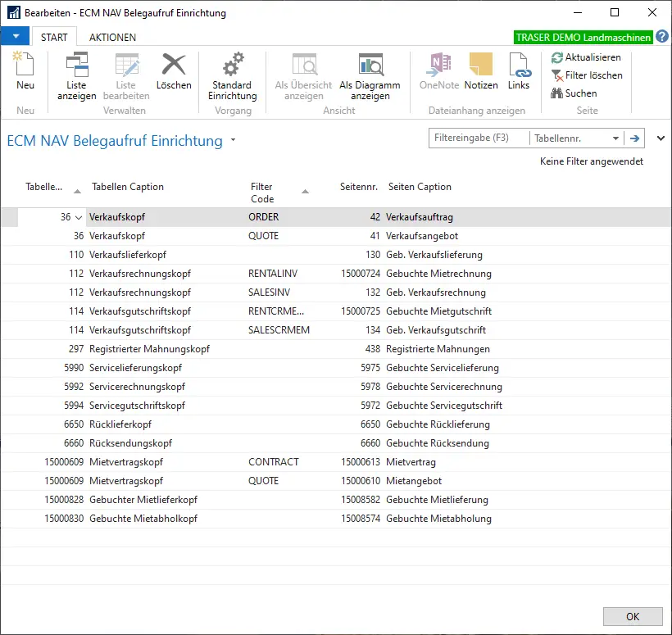Sort by the Filter Code column header
The image size is (672, 635).
tap(262, 193)
